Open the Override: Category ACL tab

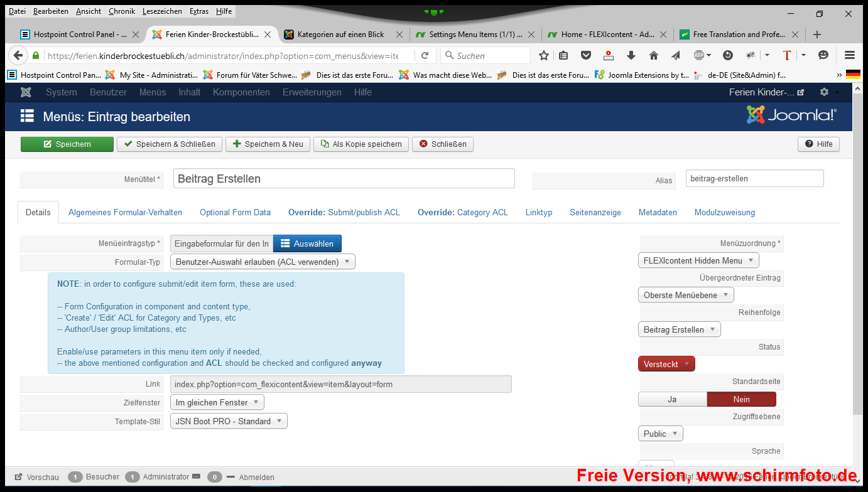[x=463, y=212]
